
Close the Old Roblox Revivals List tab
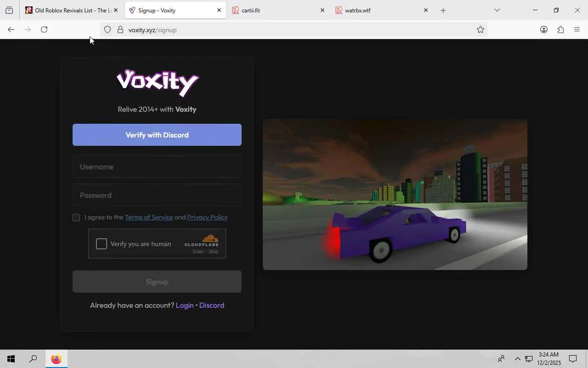click(x=116, y=10)
